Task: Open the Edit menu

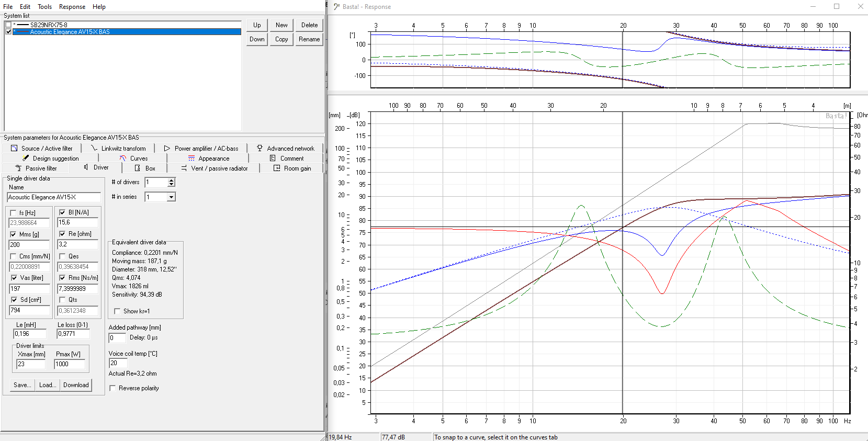Action: pos(25,7)
